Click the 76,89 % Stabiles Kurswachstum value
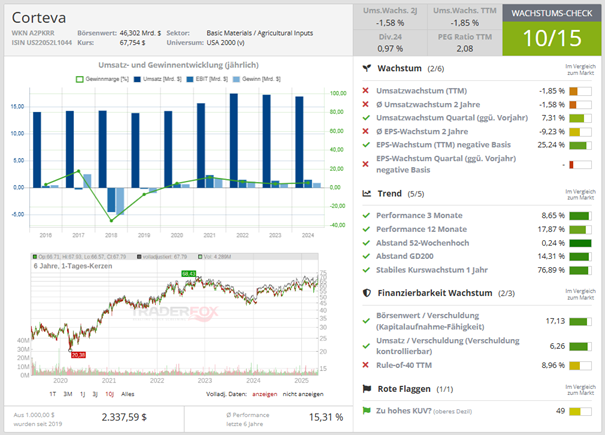Viewport: 605px width, 435px height. [551, 270]
